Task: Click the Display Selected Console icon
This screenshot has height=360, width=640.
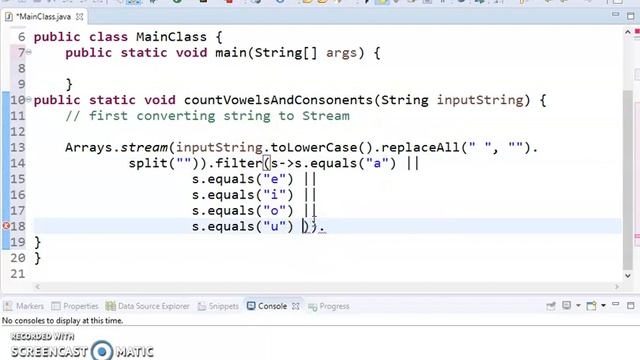Action: pos(566,305)
